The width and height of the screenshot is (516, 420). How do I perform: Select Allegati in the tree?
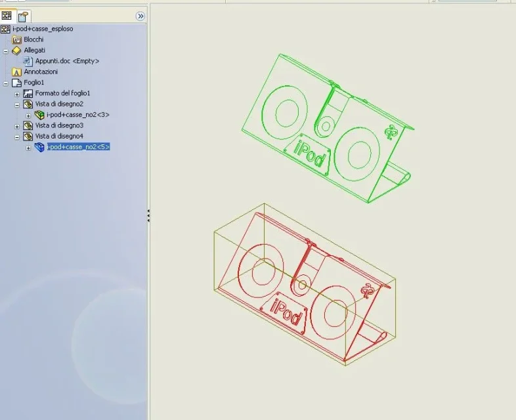(35, 51)
